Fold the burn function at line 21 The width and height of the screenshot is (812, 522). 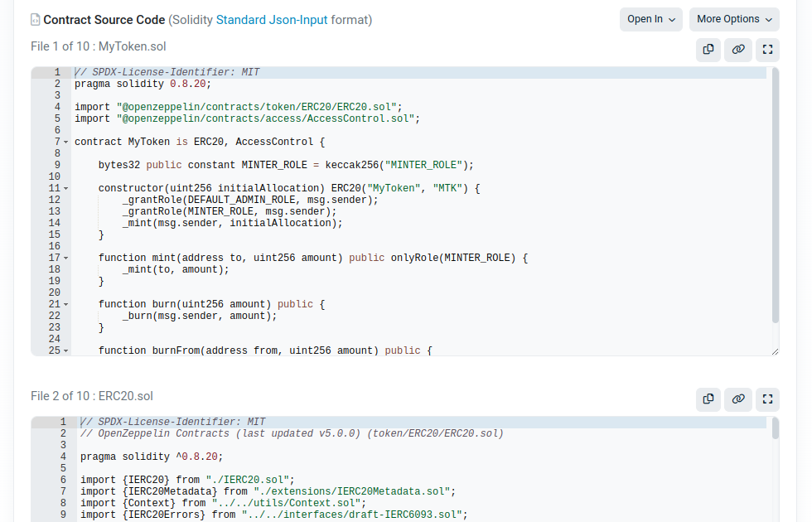[x=65, y=305]
